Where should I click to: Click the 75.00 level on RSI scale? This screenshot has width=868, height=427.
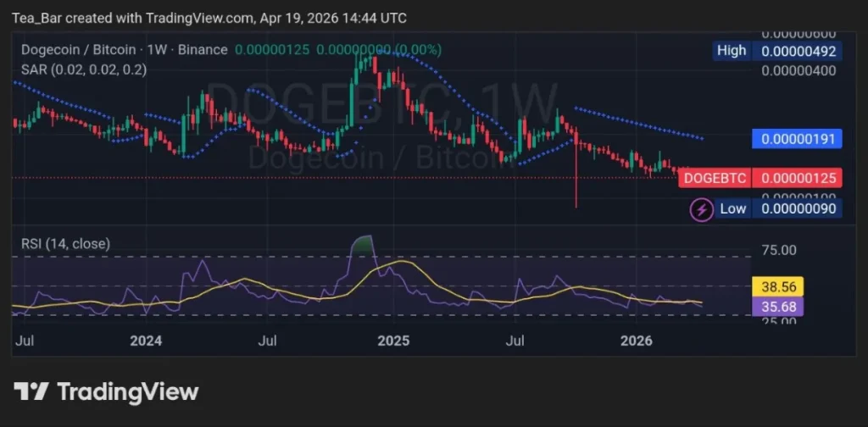[779, 251]
